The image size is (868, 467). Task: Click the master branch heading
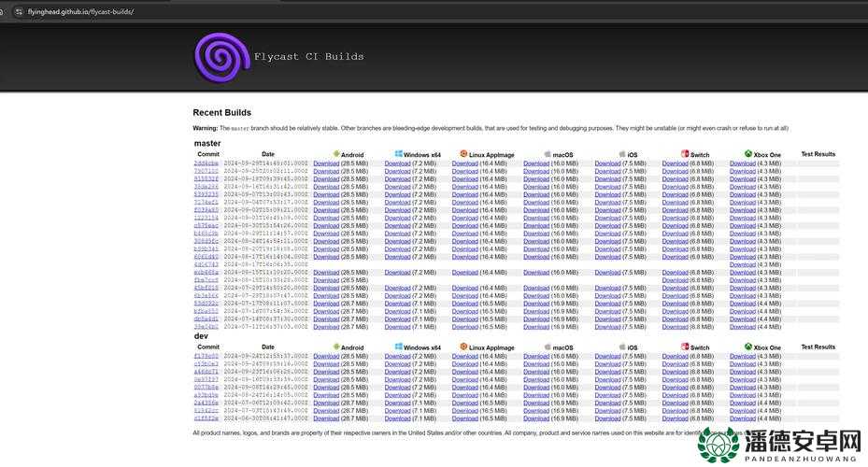click(207, 143)
